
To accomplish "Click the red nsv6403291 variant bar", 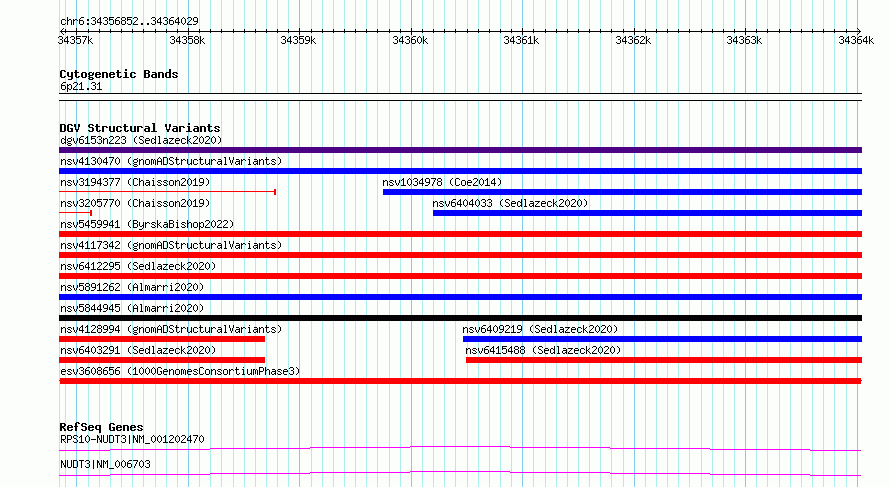I will click(x=162, y=360).
